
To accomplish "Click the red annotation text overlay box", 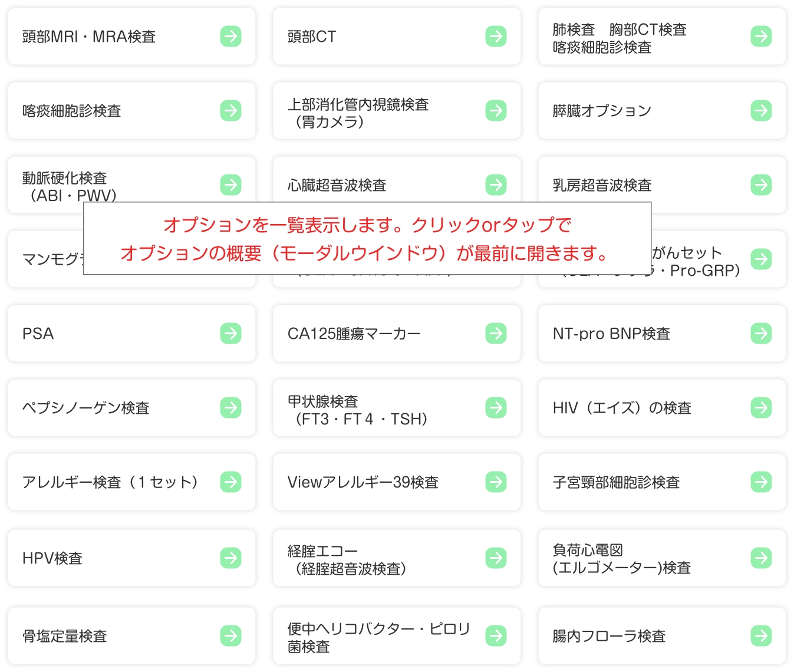I will click(x=367, y=239).
